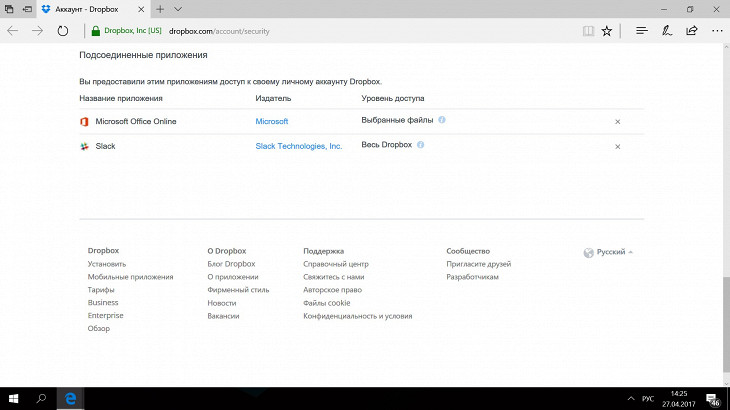Open a new browser tab
The width and height of the screenshot is (730, 410).
tap(160, 9)
